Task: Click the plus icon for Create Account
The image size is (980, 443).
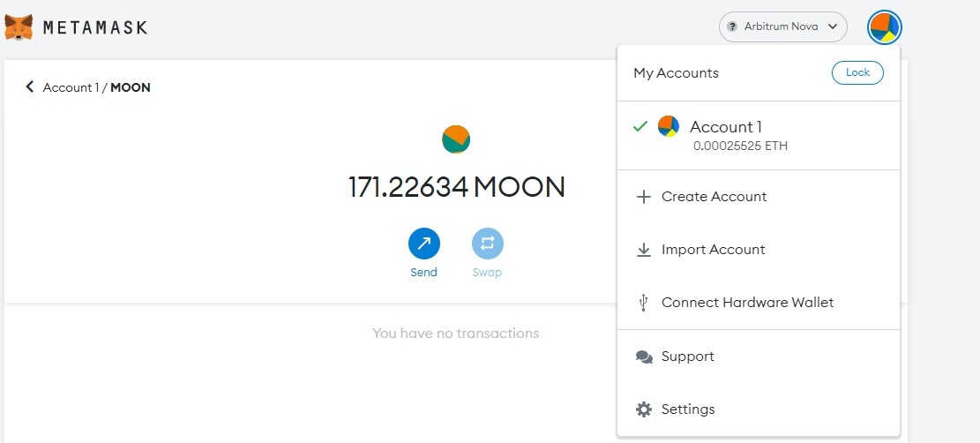Action: pyautogui.click(x=643, y=198)
